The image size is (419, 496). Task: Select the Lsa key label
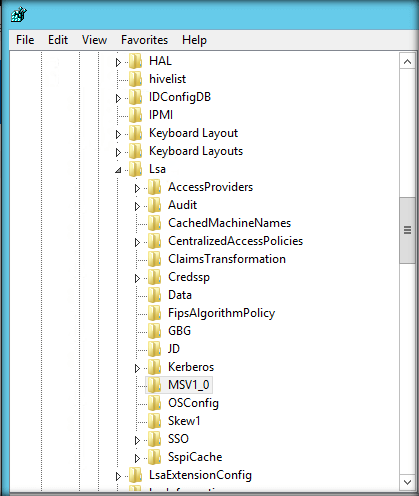click(x=157, y=169)
